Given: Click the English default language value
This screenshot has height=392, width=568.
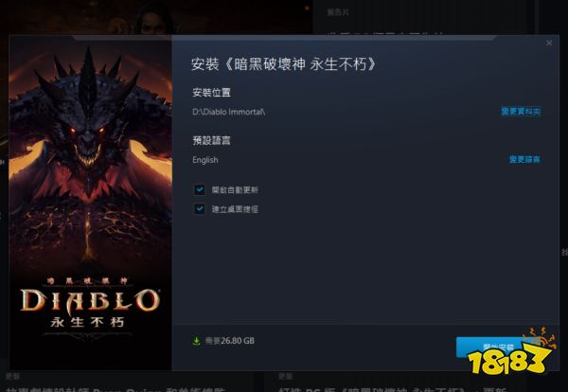Looking at the screenshot, I should coord(205,160).
